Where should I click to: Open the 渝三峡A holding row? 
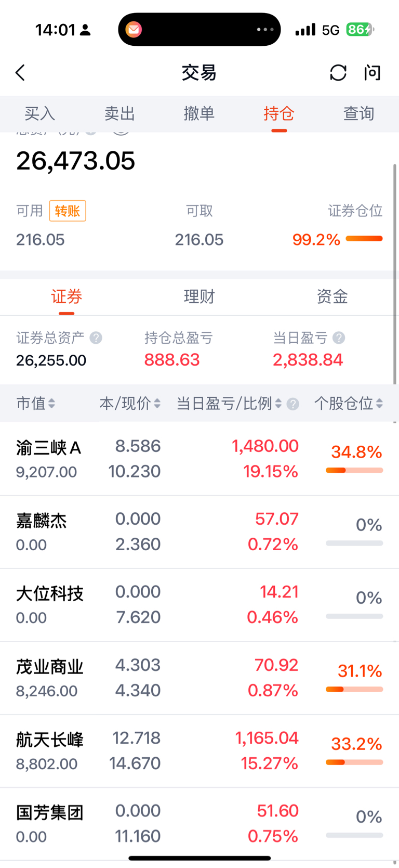199,459
